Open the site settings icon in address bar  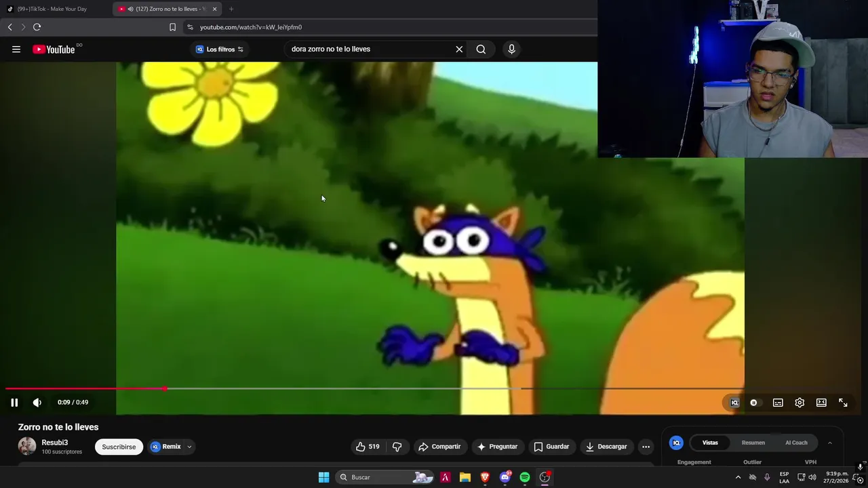[190, 27]
